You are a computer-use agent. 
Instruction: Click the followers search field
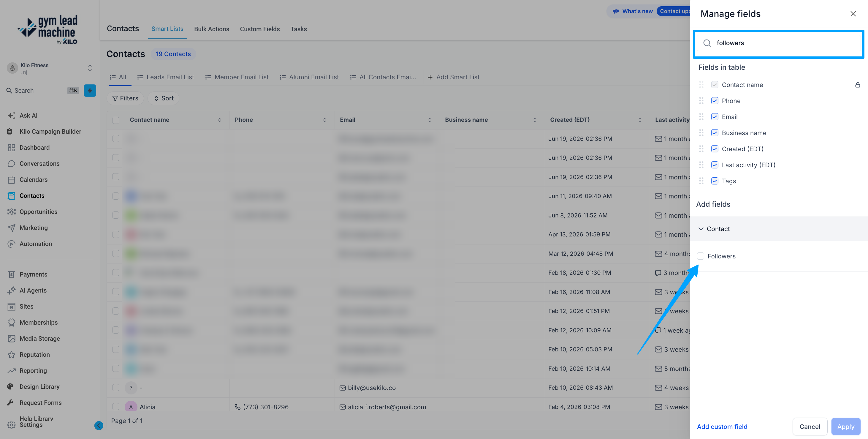click(779, 43)
